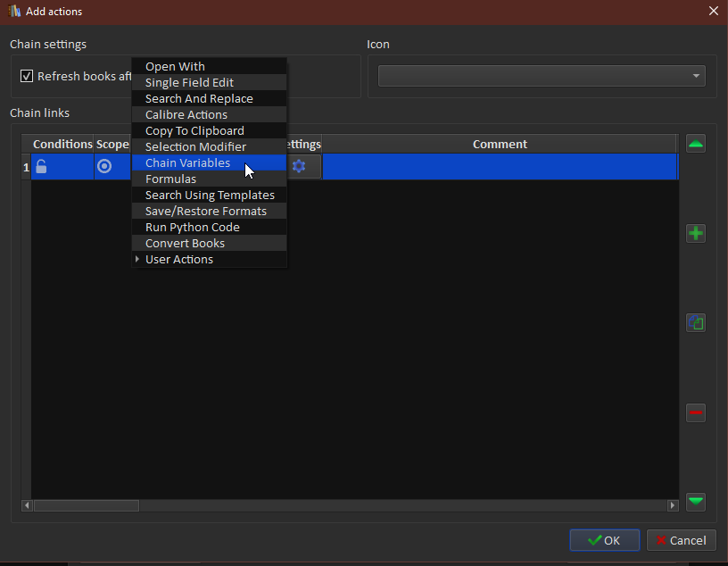The image size is (728, 566).
Task: Click the Comment column header
Action: (x=500, y=144)
